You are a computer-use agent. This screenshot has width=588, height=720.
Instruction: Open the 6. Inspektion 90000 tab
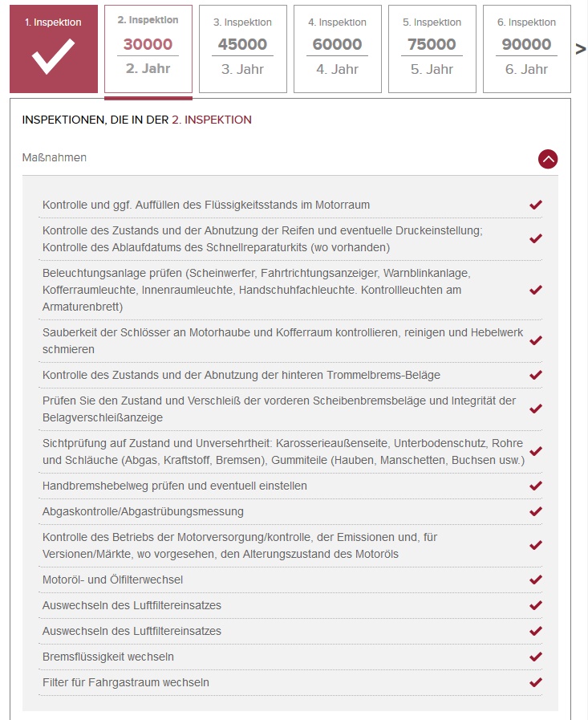point(526,50)
